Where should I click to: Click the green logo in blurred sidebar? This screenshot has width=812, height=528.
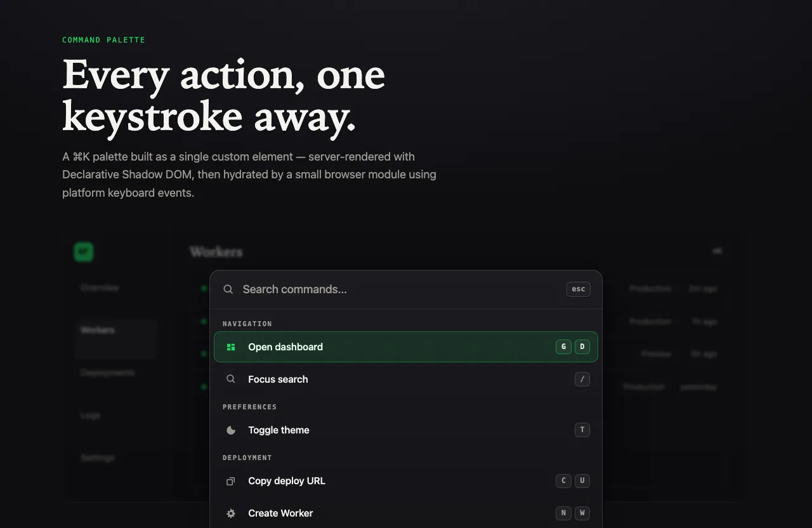click(x=83, y=252)
